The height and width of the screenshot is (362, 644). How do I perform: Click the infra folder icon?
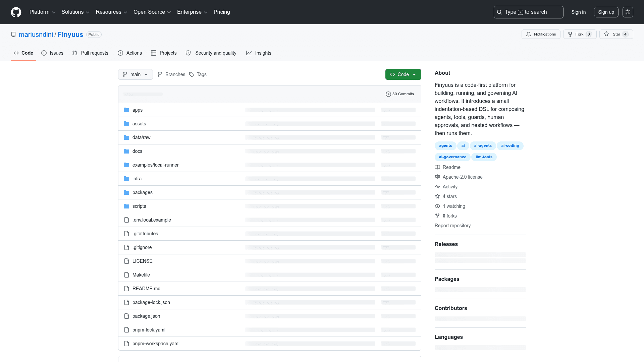pyautogui.click(x=126, y=179)
